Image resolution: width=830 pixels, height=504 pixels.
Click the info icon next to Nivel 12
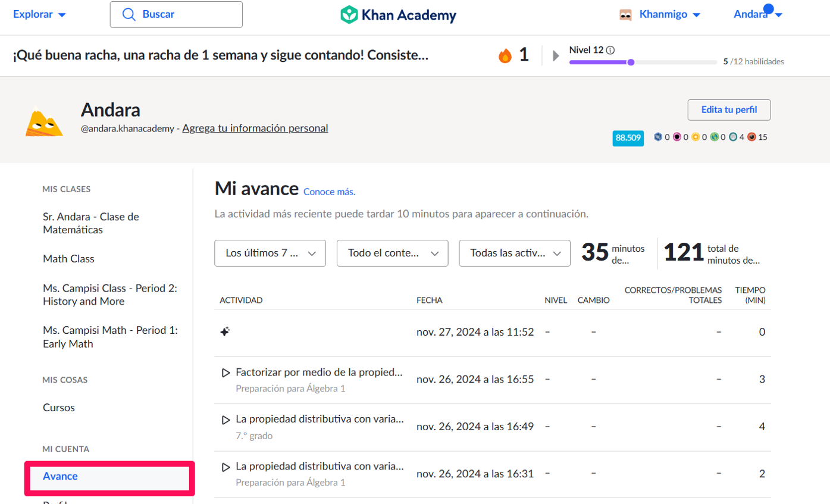tap(610, 50)
